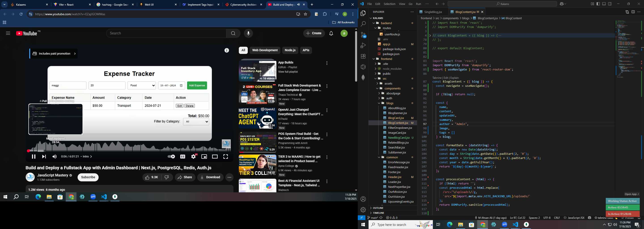Toggle closed captions in the player
644x229 pixels.
click(x=183, y=157)
